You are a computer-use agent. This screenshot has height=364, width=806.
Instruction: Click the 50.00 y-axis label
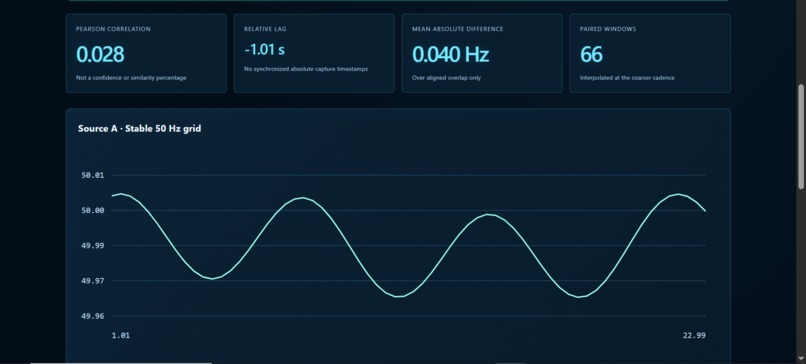[93, 210]
